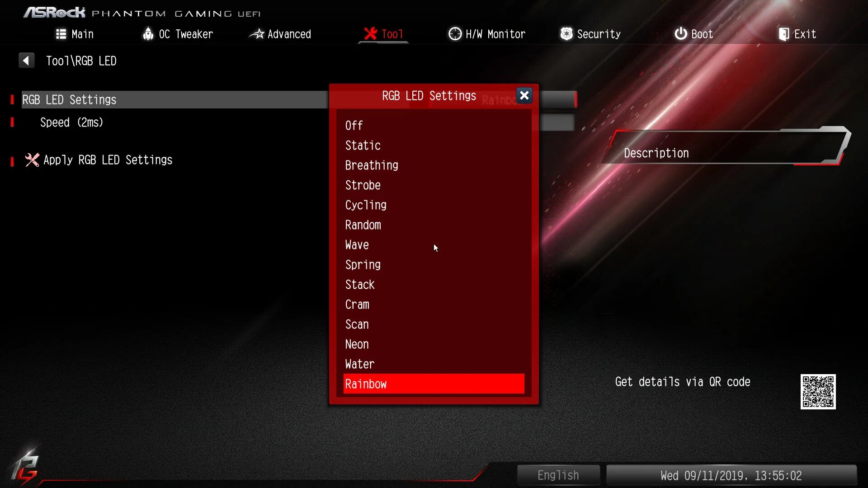Pick the Rainbow LED mode

tap(433, 384)
